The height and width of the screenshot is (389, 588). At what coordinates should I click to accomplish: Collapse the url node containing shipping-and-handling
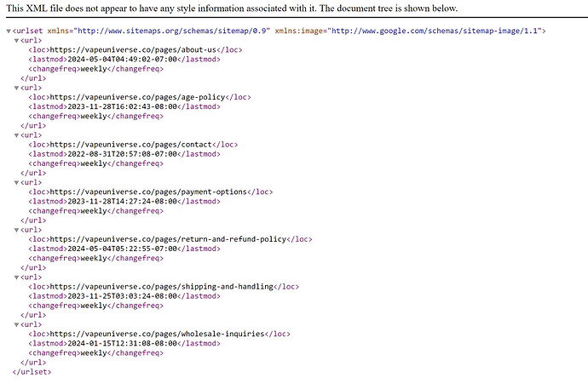coord(16,277)
